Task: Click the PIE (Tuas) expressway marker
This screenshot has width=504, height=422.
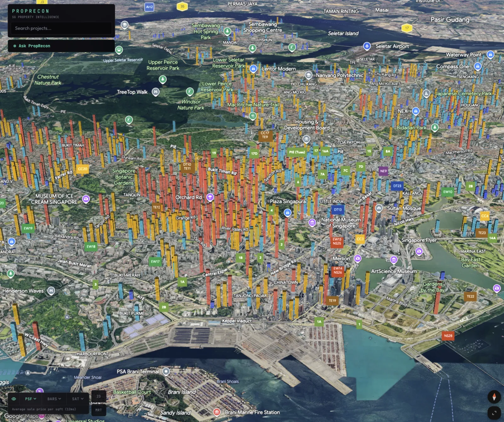Action: [x=297, y=152]
